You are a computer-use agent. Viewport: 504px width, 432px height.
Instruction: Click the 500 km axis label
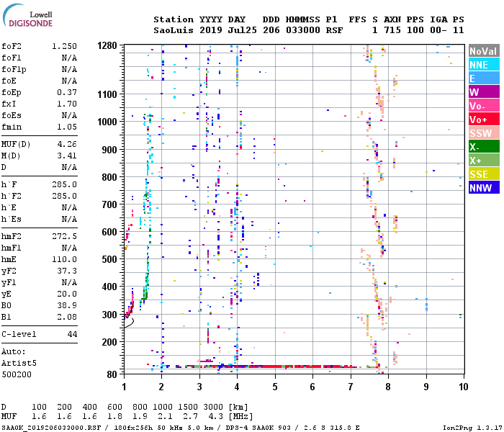click(x=109, y=259)
